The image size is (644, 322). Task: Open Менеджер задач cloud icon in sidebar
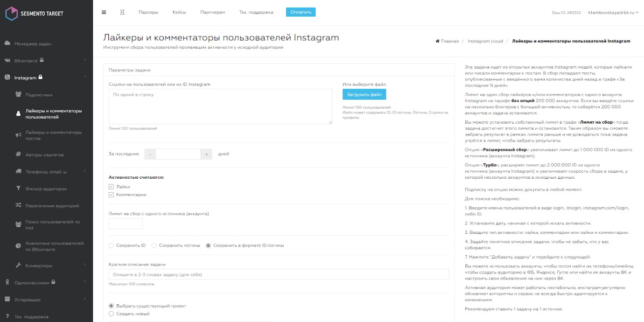(7, 43)
